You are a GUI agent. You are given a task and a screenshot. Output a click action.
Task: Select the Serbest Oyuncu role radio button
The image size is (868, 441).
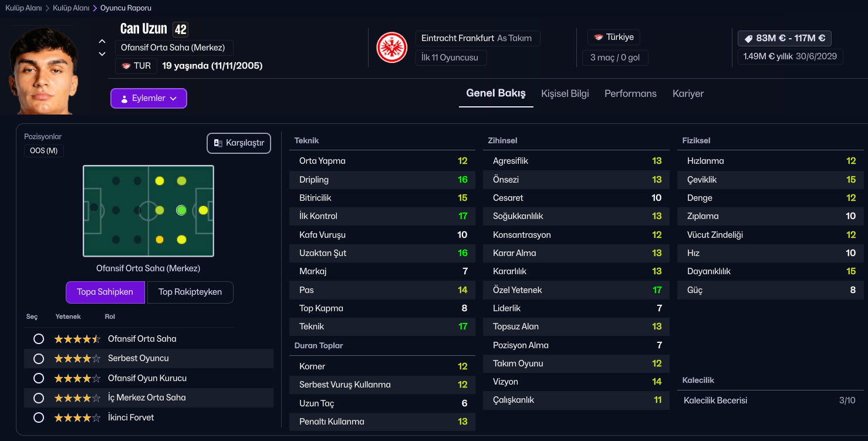click(39, 358)
